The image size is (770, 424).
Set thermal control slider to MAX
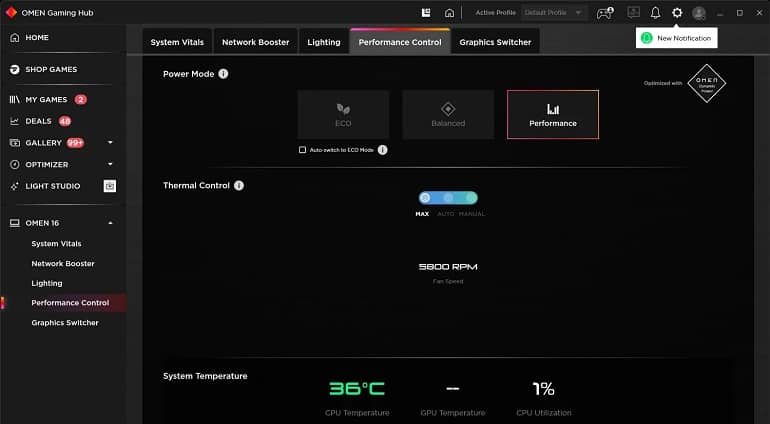coord(425,198)
